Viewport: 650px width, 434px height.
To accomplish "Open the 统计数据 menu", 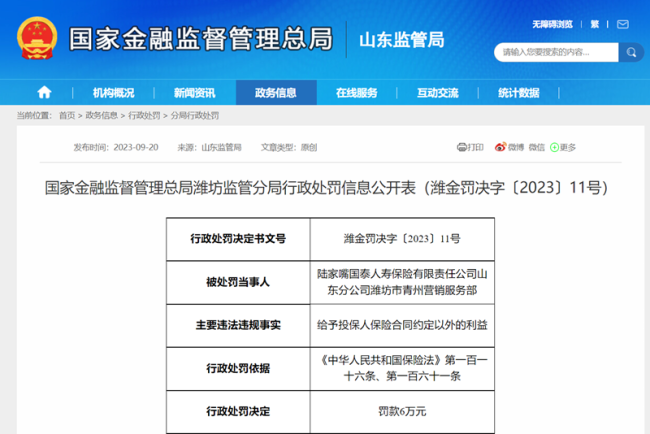I will point(519,93).
